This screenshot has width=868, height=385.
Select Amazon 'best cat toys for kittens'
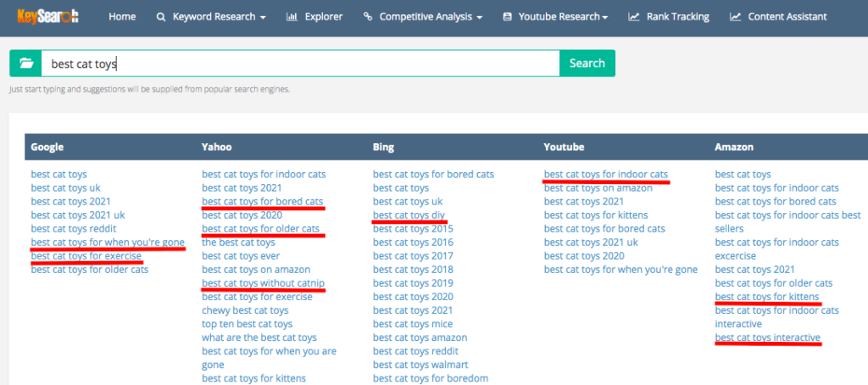click(767, 296)
